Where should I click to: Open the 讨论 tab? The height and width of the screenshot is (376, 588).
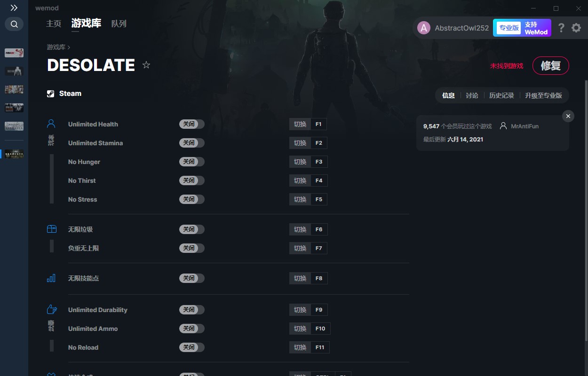472,95
